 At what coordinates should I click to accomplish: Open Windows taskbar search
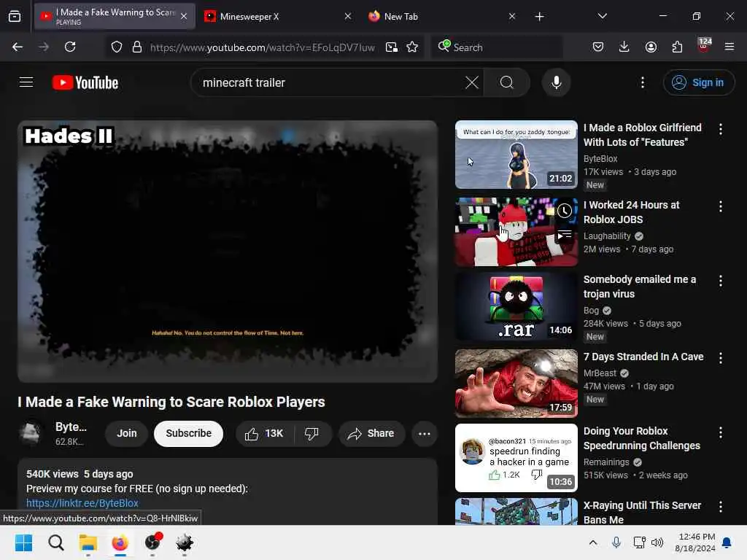pyautogui.click(x=55, y=542)
